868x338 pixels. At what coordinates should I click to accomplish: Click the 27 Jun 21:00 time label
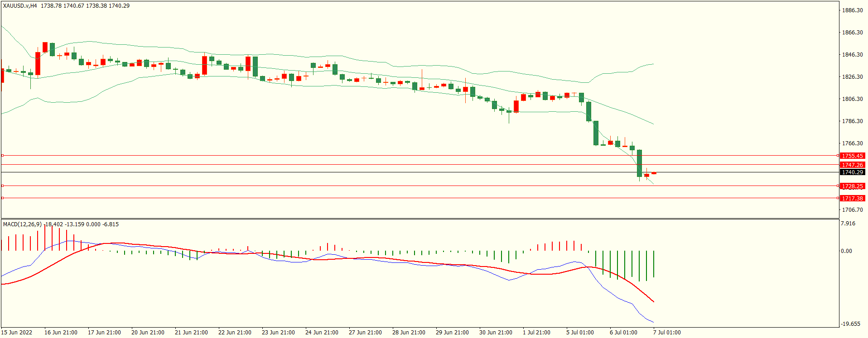365,333
